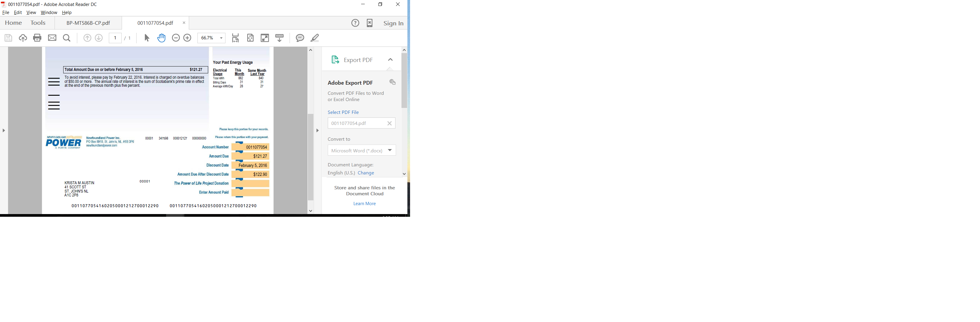Viewport: 980px width, 322px height.
Task: Click the Print file icon
Action: click(x=37, y=38)
